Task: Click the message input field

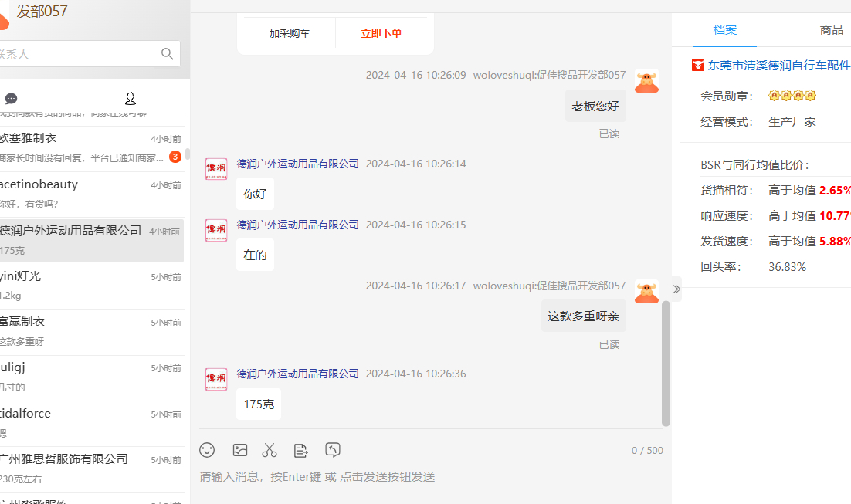Action: pyautogui.click(x=432, y=477)
